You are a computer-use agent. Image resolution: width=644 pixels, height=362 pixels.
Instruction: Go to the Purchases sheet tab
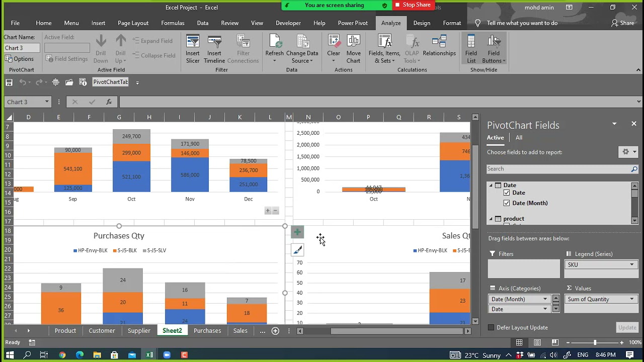pyautogui.click(x=207, y=331)
